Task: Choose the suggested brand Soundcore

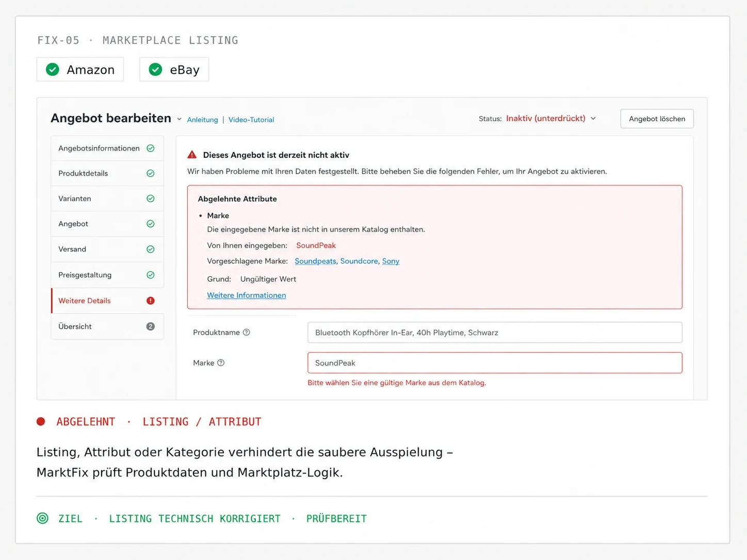Action: [359, 261]
